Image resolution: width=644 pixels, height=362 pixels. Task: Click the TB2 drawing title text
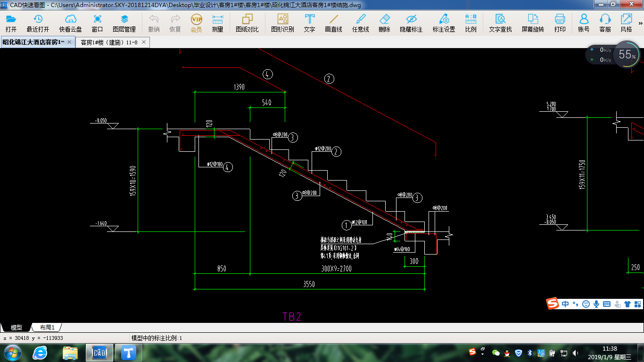pyautogui.click(x=292, y=316)
